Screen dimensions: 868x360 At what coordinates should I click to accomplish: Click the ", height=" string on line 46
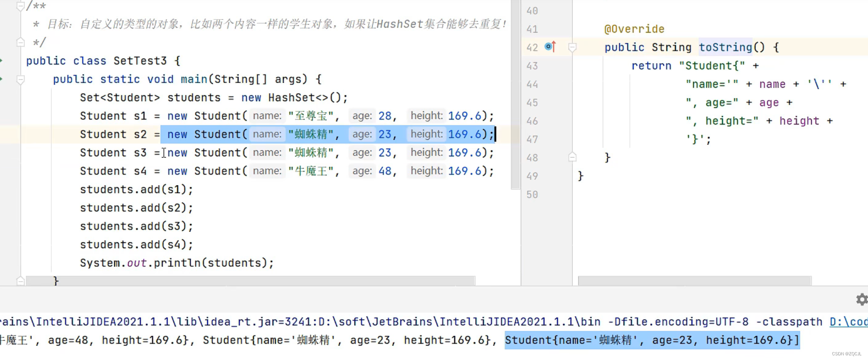click(722, 121)
